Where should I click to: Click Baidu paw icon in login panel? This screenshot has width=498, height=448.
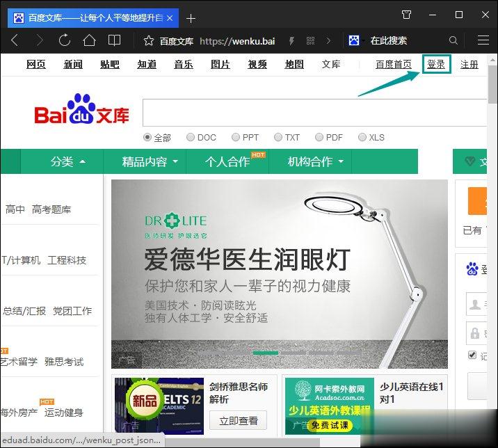pos(472,269)
